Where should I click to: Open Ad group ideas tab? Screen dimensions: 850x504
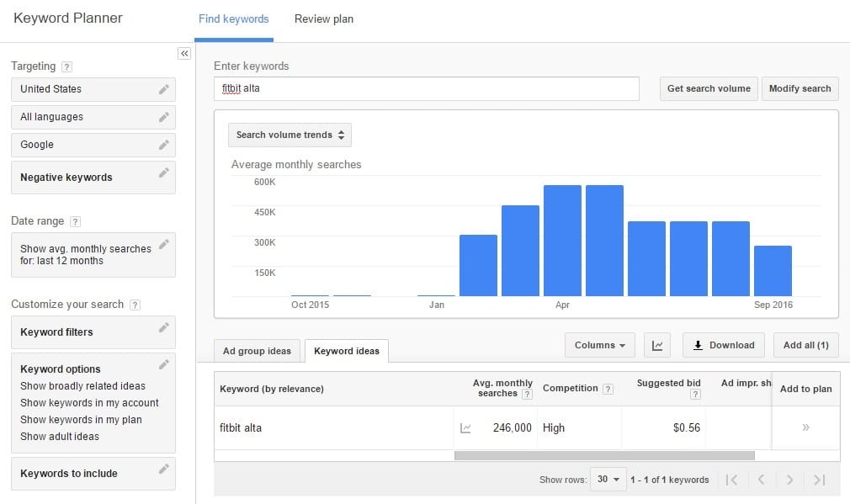(257, 351)
